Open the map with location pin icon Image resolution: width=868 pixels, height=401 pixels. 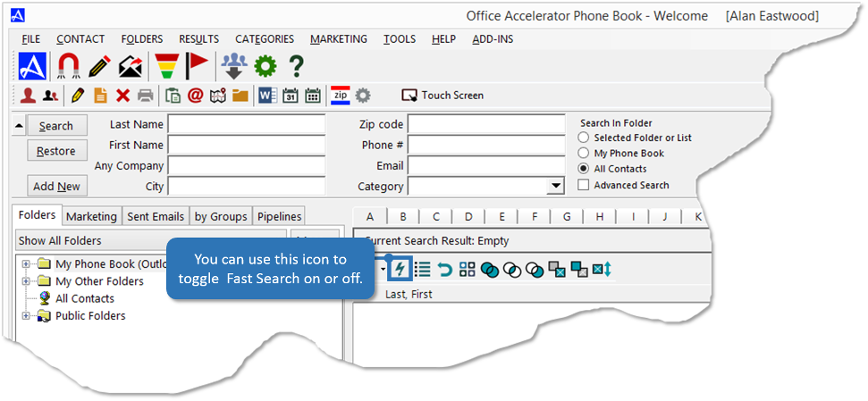218,96
